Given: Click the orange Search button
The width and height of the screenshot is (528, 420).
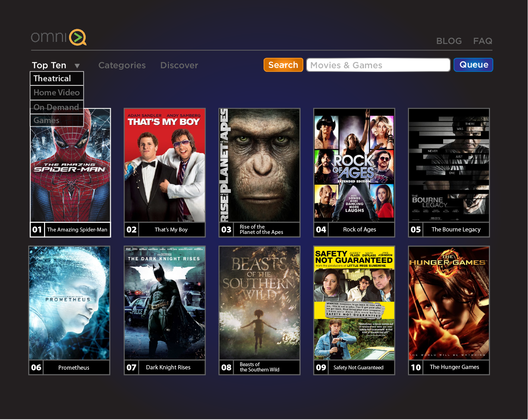Looking at the screenshot, I should tap(283, 65).
